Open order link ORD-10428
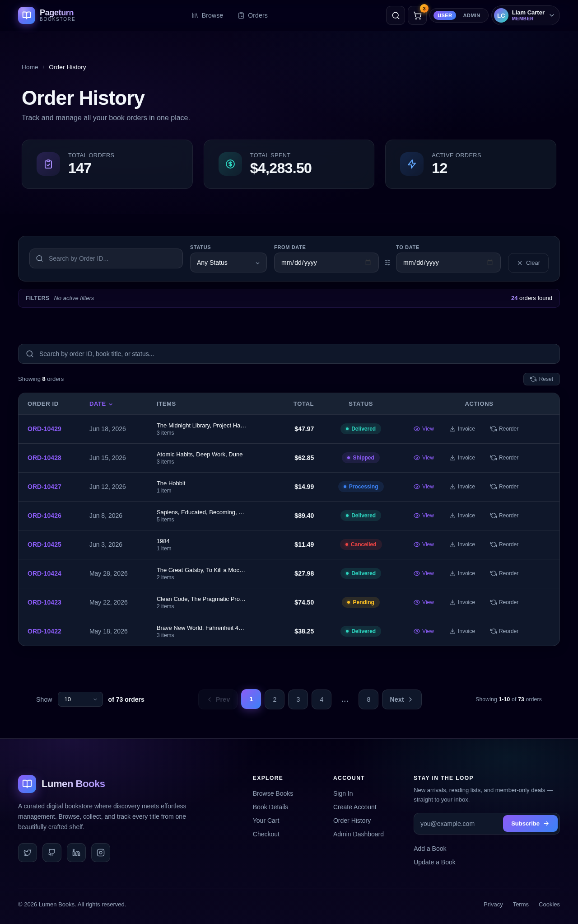This screenshot has width=578, height=924. [44, 458]
